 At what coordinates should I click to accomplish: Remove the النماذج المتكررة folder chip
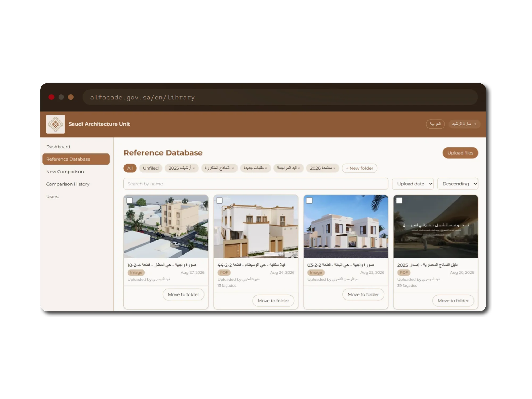pos(233,168)
